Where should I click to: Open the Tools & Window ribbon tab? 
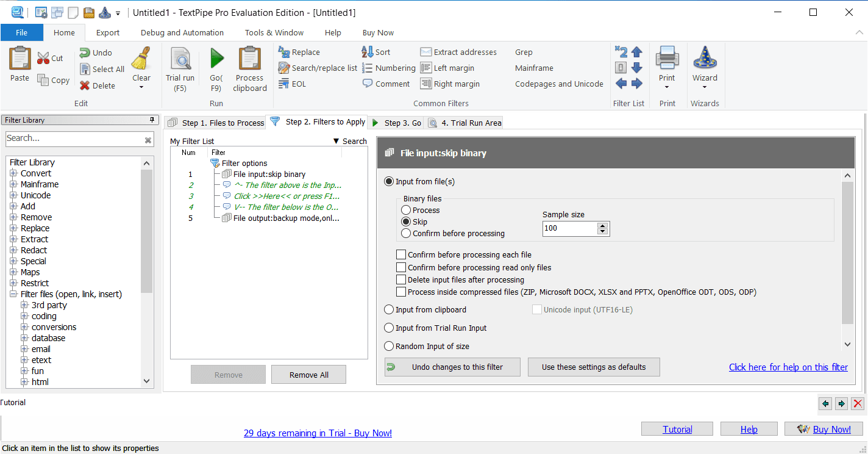click(x=274, y=32)
